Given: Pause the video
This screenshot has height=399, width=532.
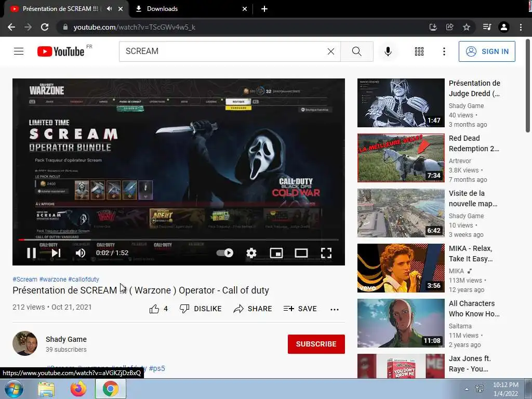Looking at the screenshot, I should click(x=31, y=253).
